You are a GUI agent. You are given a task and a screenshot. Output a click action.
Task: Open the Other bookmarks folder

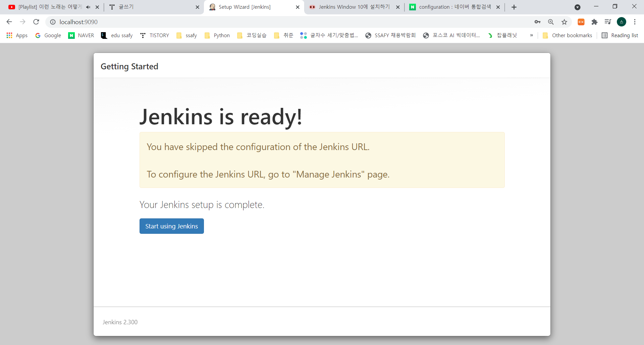pyautogui.click(x=567, y=35)
